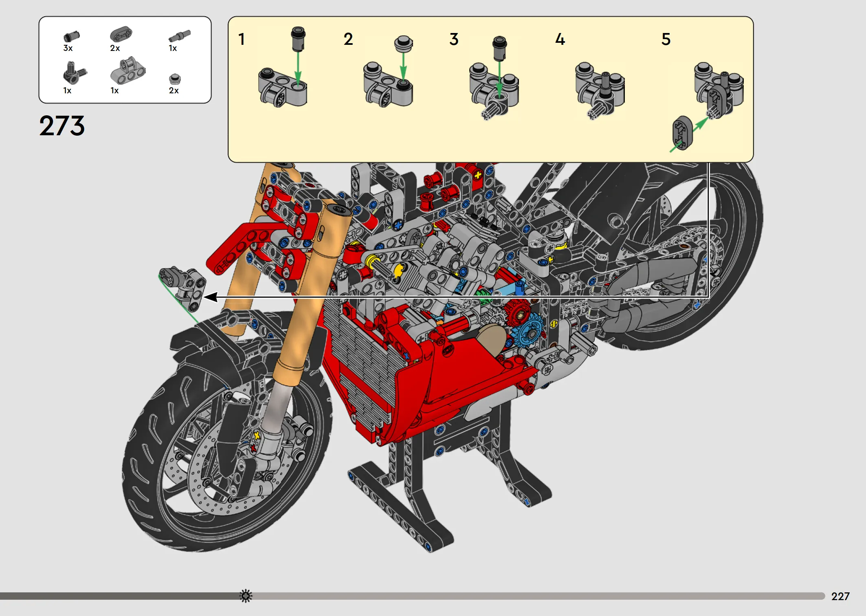Screen dimensions: 866x616
Task: Select the 3x black pin part icon
Action: point(72,37)
